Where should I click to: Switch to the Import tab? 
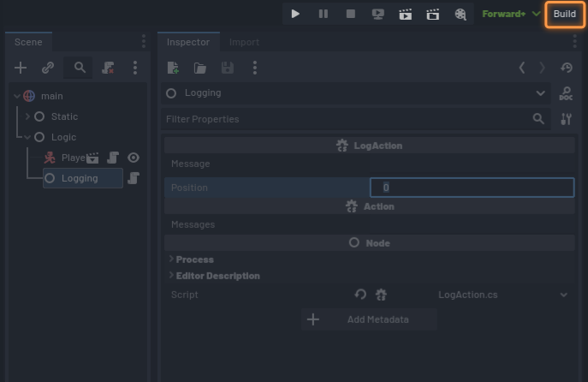pos(244,42)
